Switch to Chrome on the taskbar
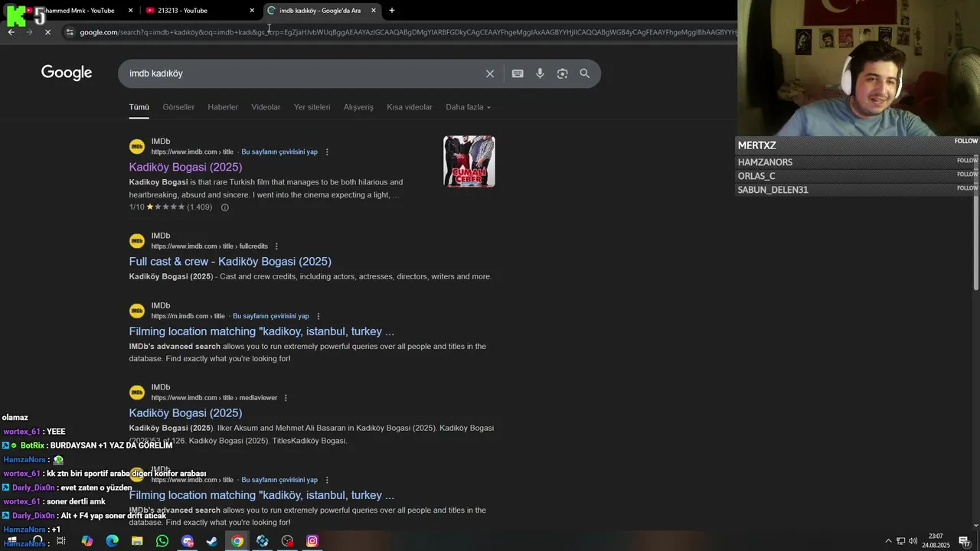The height and width of the screenshot is (551, 980). tap(237, 541)
